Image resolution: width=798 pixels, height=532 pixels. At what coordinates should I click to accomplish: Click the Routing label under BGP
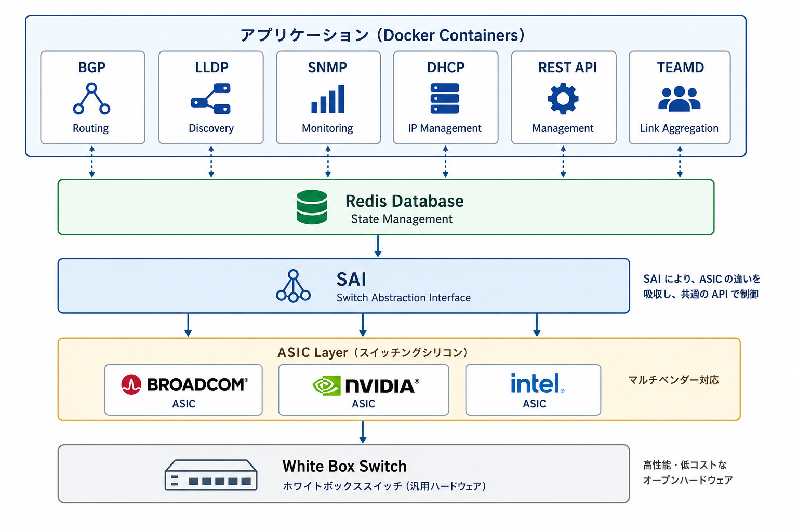91,128
